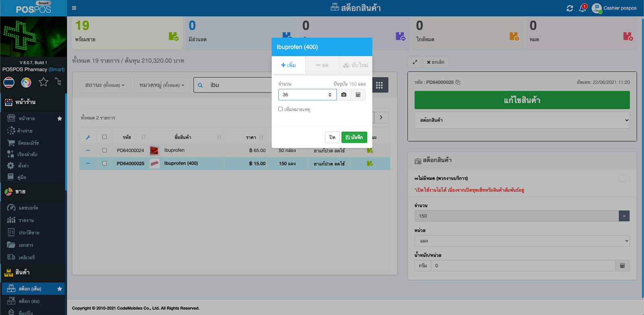Click the refresh icon in top bar
Image resolution: width=644 pixels, height=315 pixels.
(570, 8)
